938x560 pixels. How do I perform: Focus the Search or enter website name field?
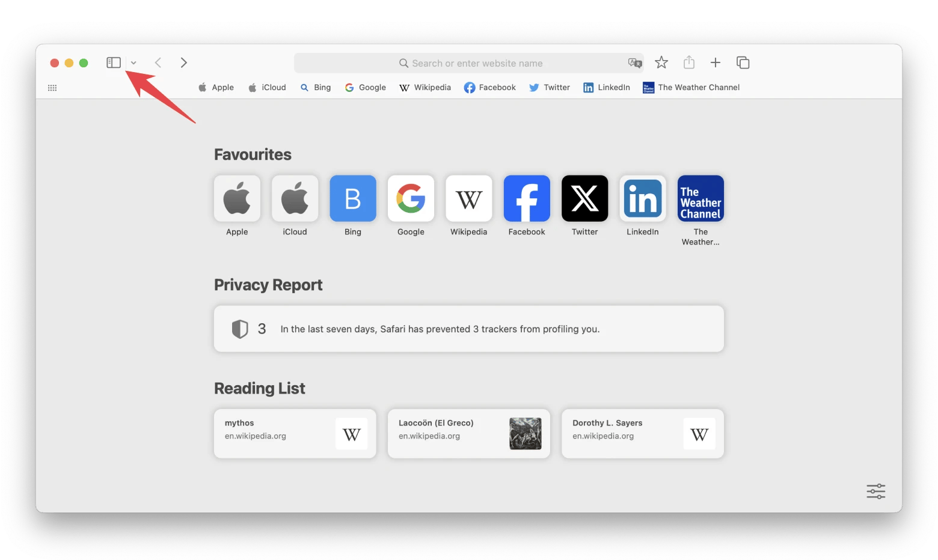coord(469,63)
